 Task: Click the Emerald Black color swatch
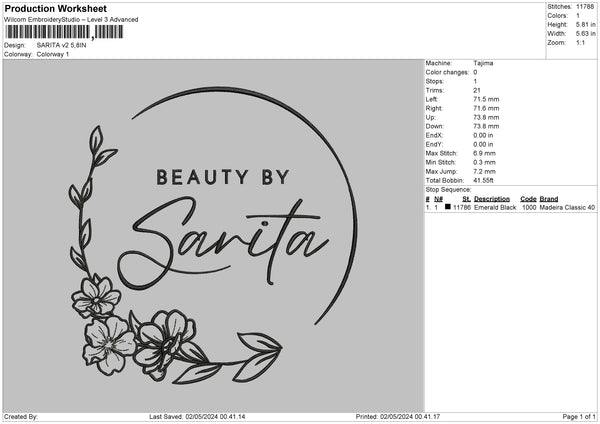click(x=447, y=207)
